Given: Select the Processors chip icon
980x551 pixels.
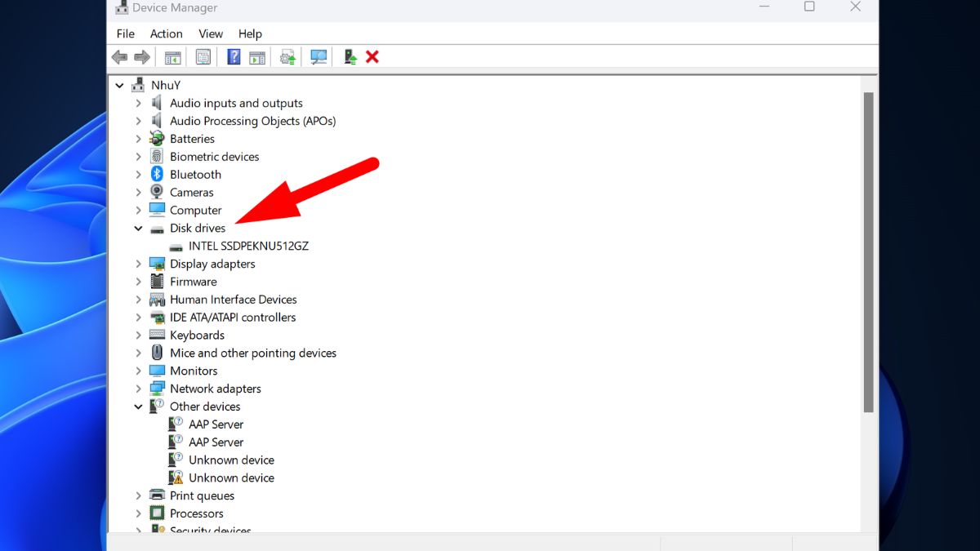Looking at the screenshot, I should (x=157, y=513).
